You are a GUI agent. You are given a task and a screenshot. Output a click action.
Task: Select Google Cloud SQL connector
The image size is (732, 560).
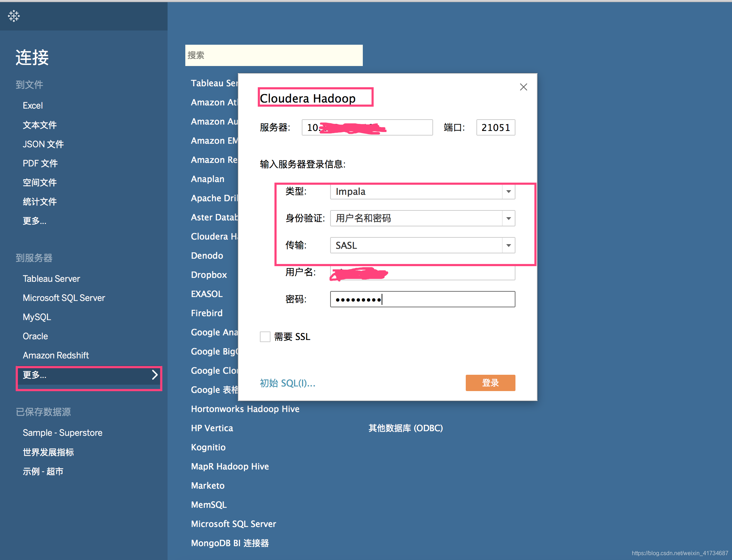pos(214,370)
